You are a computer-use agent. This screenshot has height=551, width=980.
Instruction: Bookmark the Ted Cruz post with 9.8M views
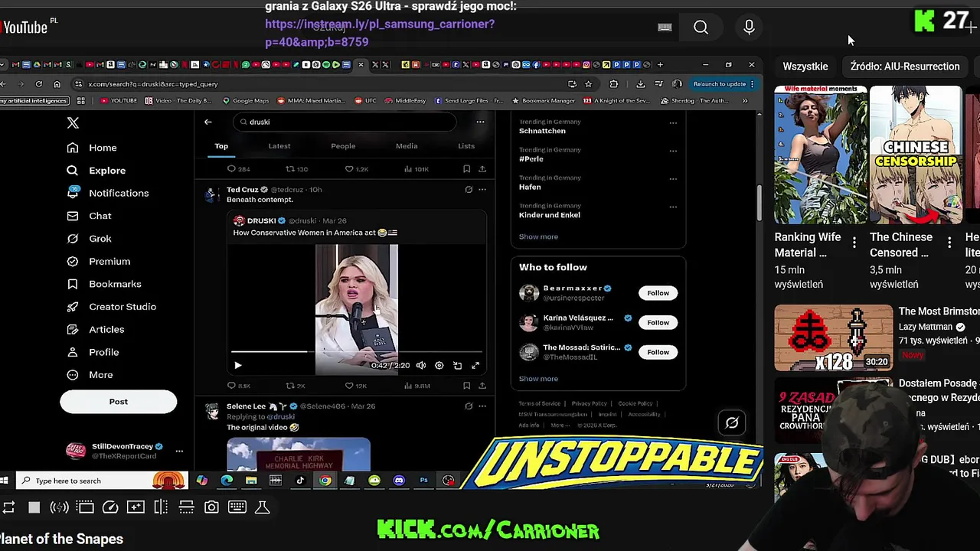[466, 386]
